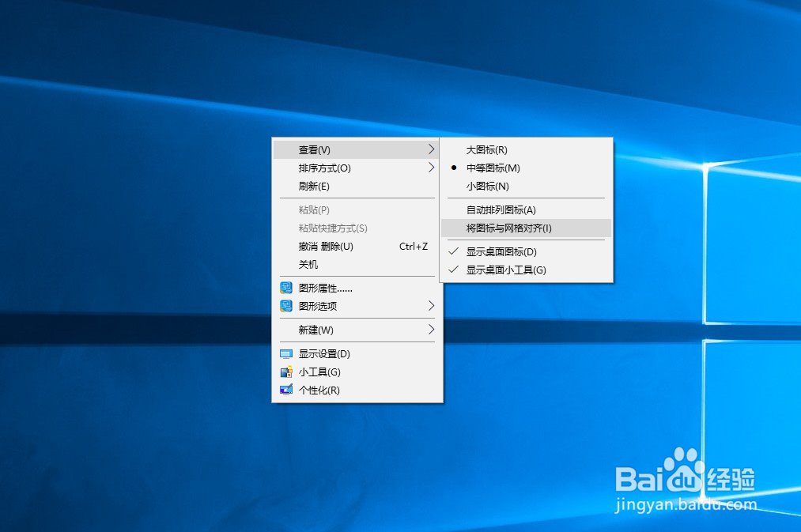Choose 撤消 删除(U) in context menu
Screen dimensions: 801x532
point(356,247)
